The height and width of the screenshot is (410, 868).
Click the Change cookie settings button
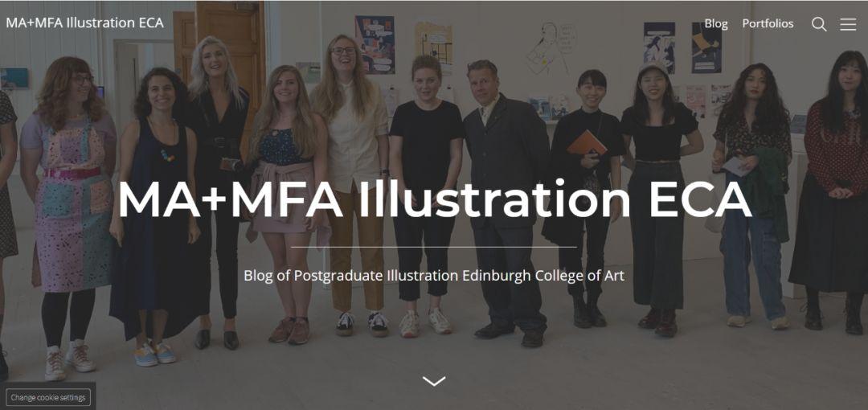[x=48, y=397]
